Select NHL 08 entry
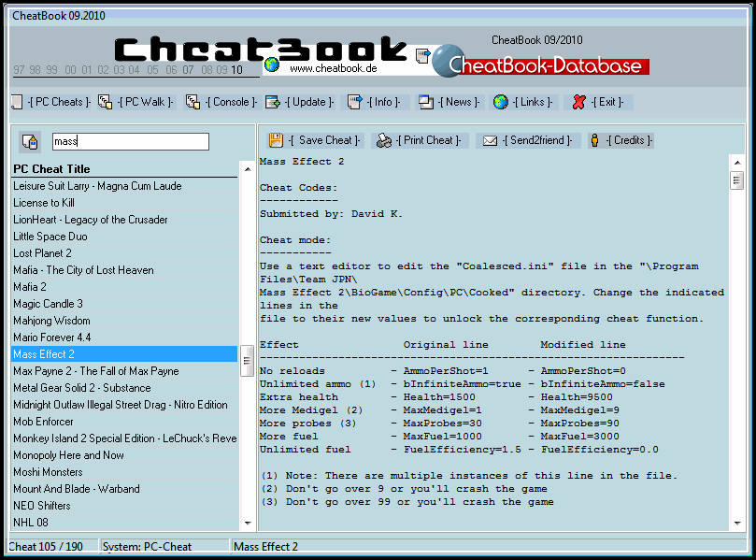756x560 pixels. point(124,523)
